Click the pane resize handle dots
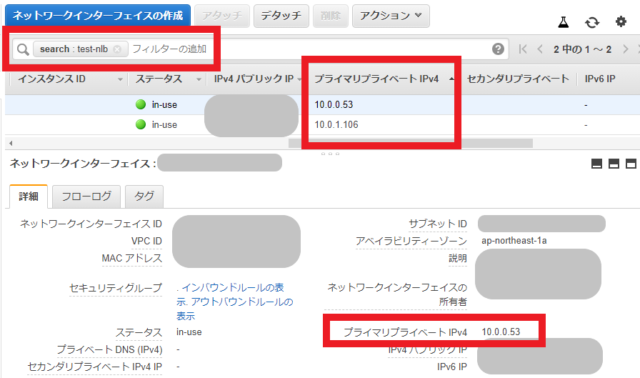 330,154
